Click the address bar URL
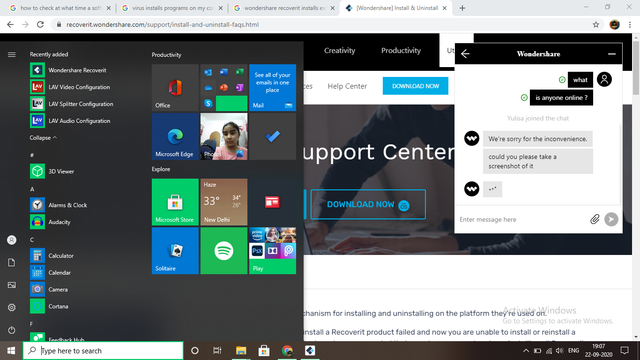The width and height of the screenshot is (640, 360). pyautogui.click(x=162, y=24)
